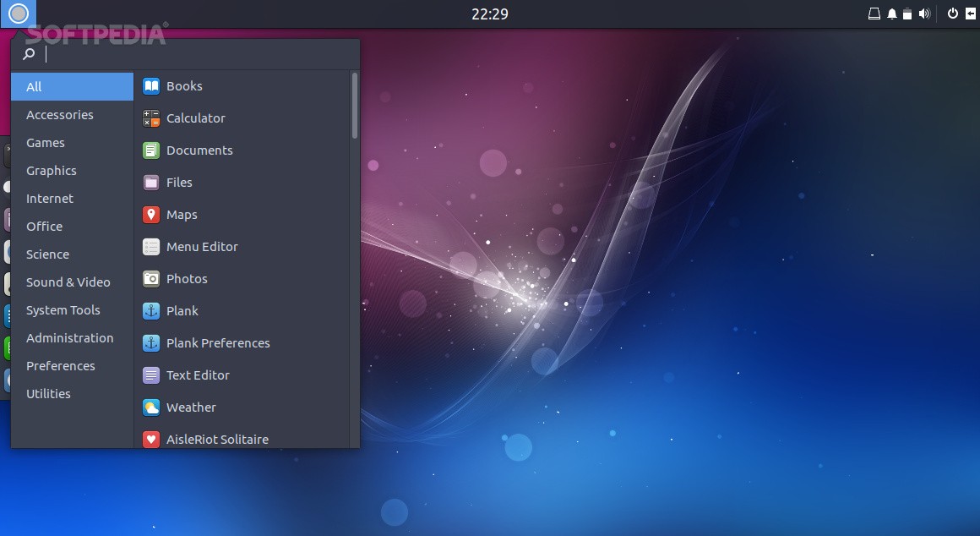The image size is (980, 536).
Task: Select the Accessories category
Action: click(60, 115)
